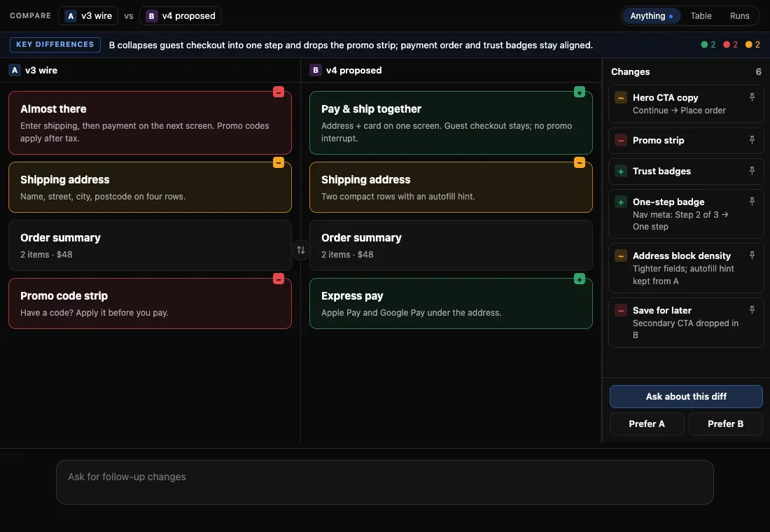Open the A v3 wire version selector
This screenshot has width=770, height=532.
click(88, 15)
